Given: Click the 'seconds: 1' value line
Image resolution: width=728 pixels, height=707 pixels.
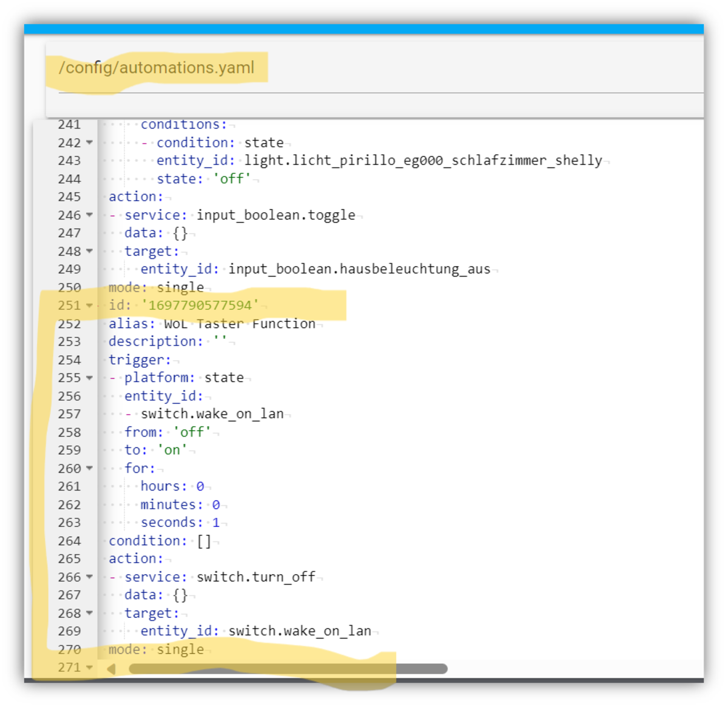Looking at the screenshot, I should (x=180, y=523).
